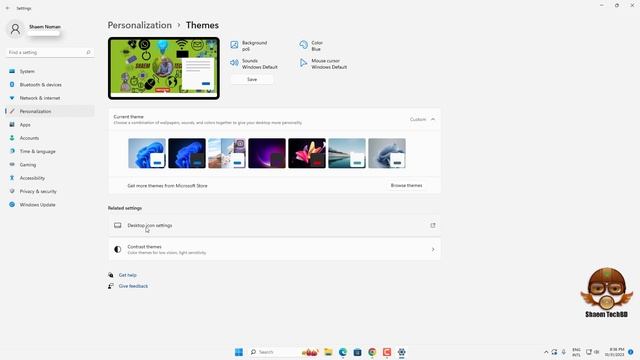
Task: Select the Windows light bloom theme thumbnail
Action: pyautogui.click(x=147, y=153)
